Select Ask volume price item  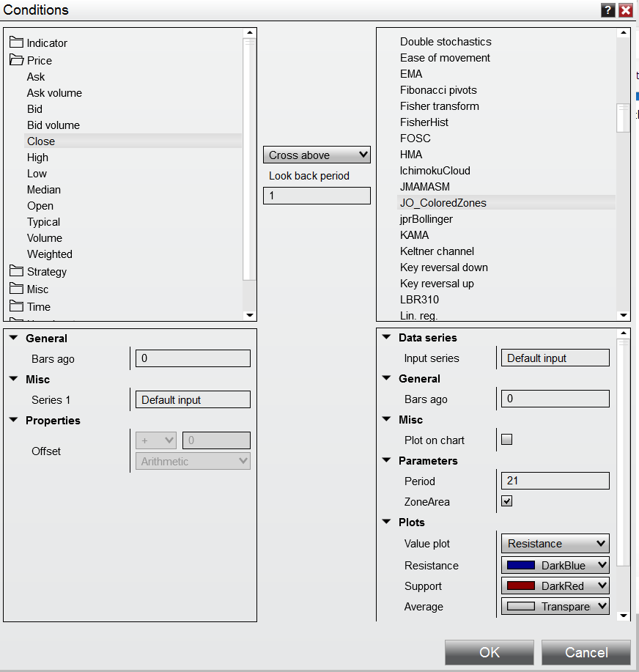[54, 93]
